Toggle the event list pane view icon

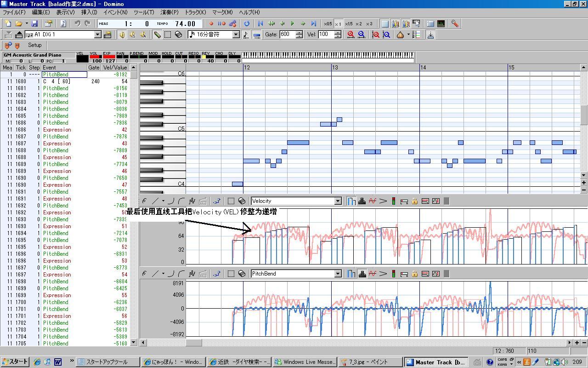385,23
